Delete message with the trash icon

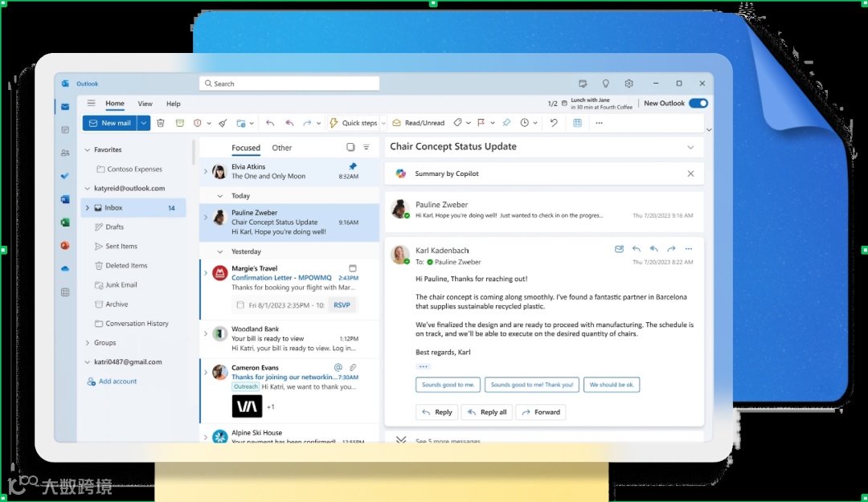point(161,123)
